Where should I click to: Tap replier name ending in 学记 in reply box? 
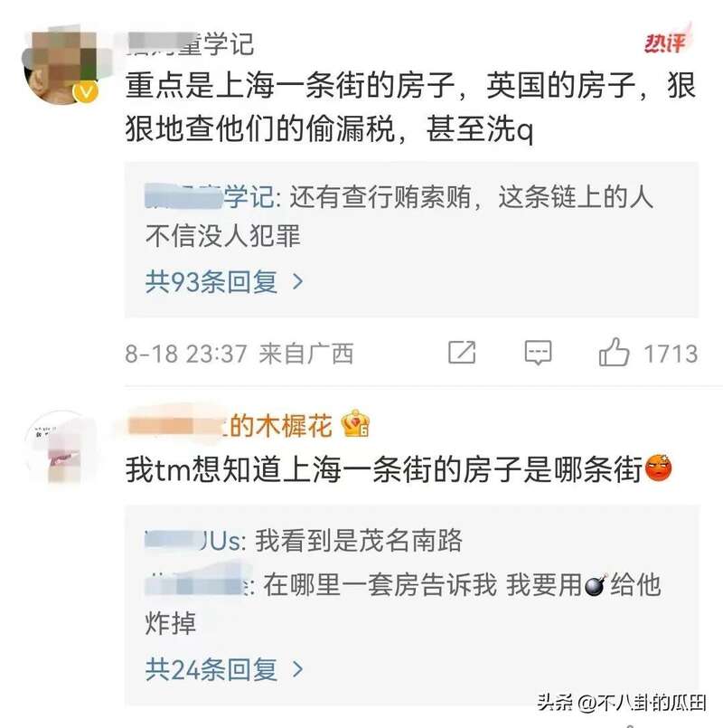[x=211, y=197]
